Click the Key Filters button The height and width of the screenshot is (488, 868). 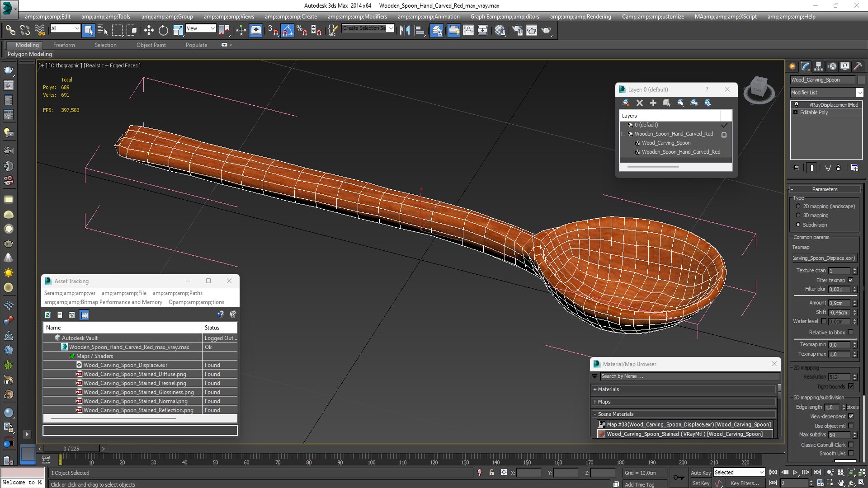click(744, 483)
